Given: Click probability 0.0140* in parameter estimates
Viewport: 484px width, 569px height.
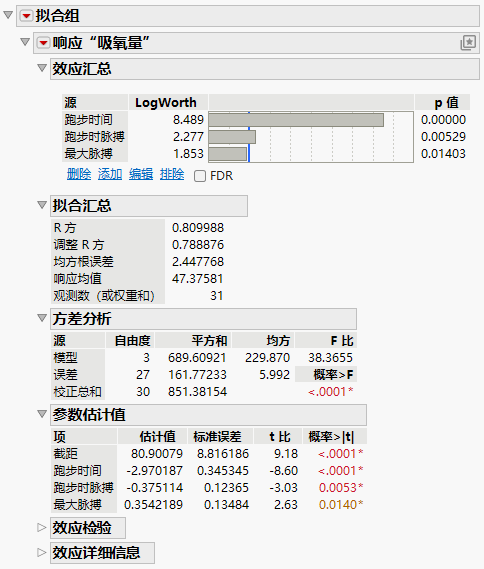Looking at the screenshot, I should tap(341, 505).
